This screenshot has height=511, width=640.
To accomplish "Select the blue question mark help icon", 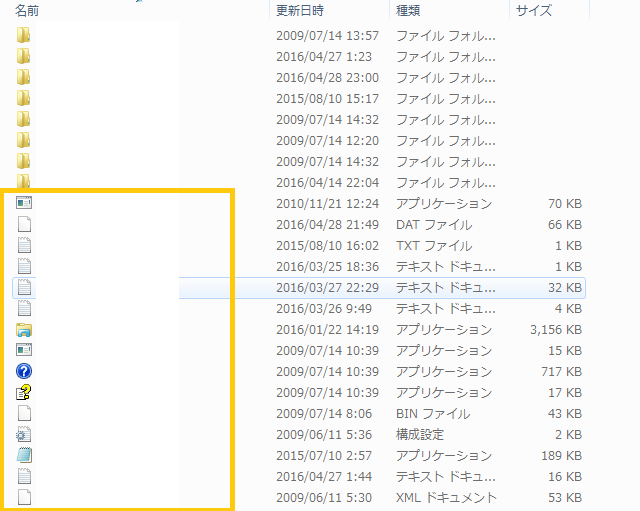I will 24,371.
